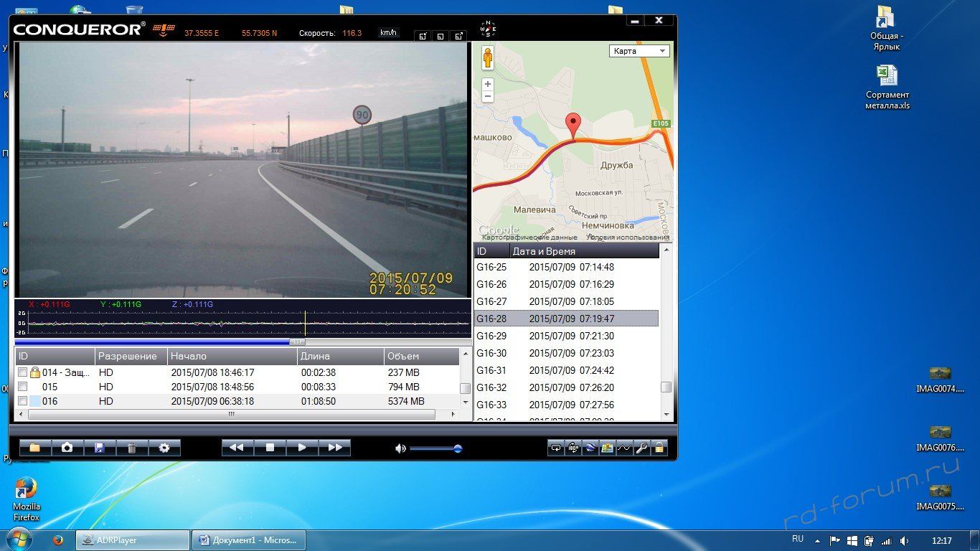This screenshot has width=980, height=551.
Task: Click the Дата и Время column header
Action: (584, 251)
